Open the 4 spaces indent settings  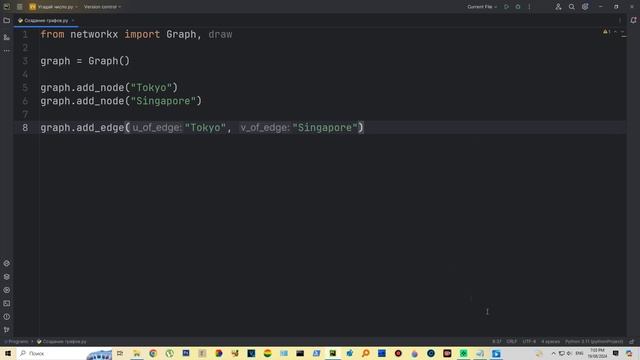[550, 342]
